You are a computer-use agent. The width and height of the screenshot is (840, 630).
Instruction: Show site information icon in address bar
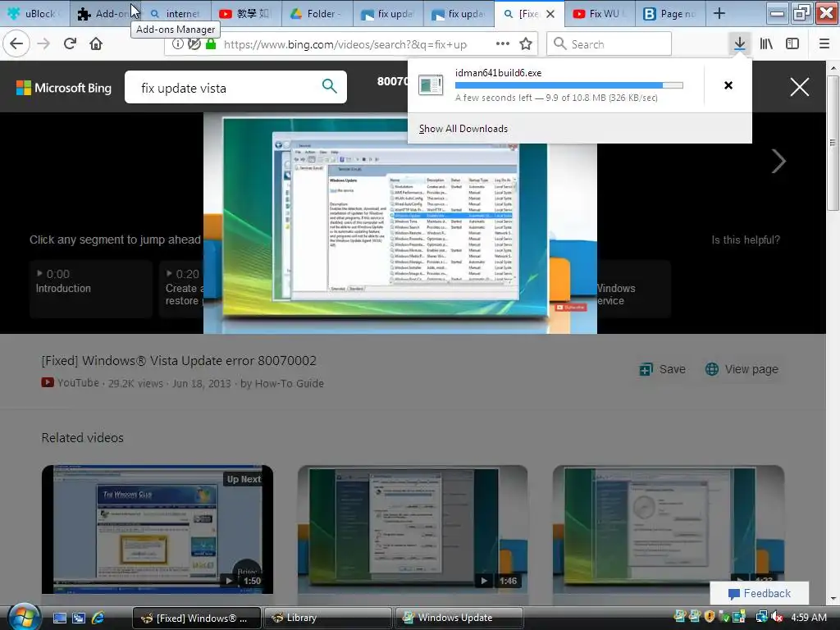(x=177, y=44)
